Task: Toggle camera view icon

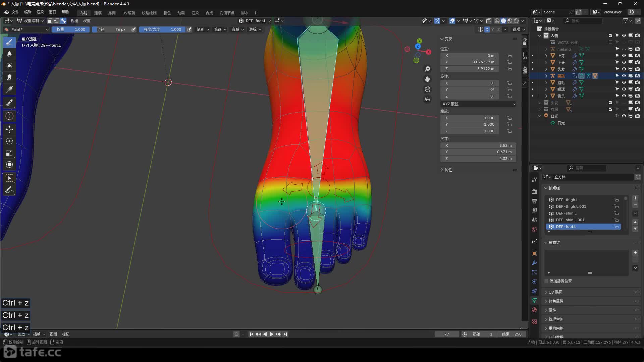Action: coord(427,89)
